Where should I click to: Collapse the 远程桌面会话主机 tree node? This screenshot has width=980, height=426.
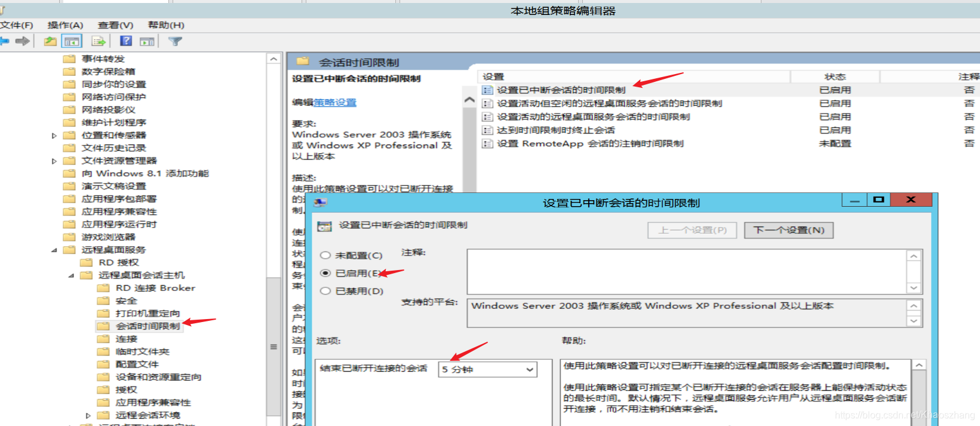(71, 275)
